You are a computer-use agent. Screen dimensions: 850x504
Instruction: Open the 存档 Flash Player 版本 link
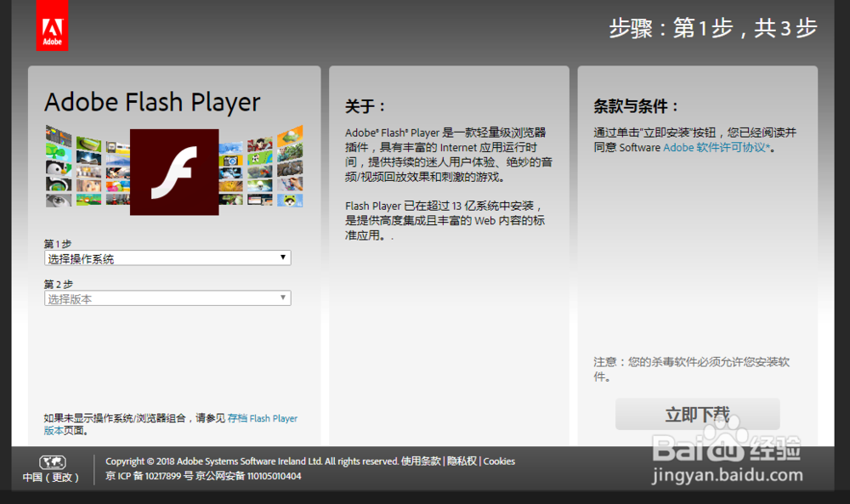263,418
